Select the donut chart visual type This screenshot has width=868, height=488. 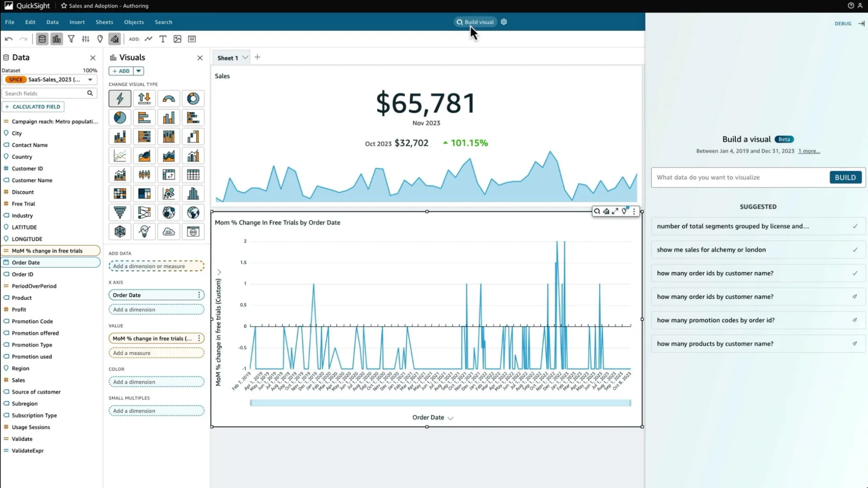click(193, 99)
